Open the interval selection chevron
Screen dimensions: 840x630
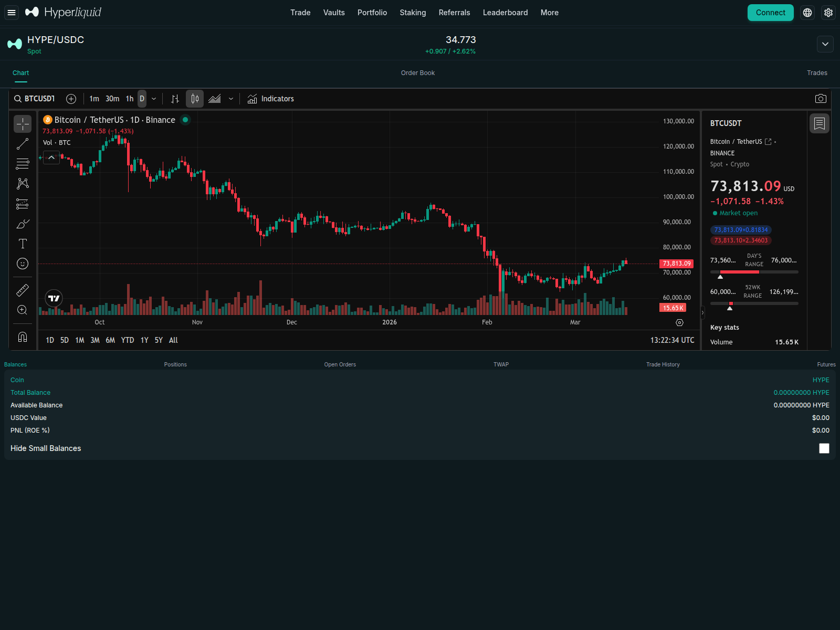[154, 98]
